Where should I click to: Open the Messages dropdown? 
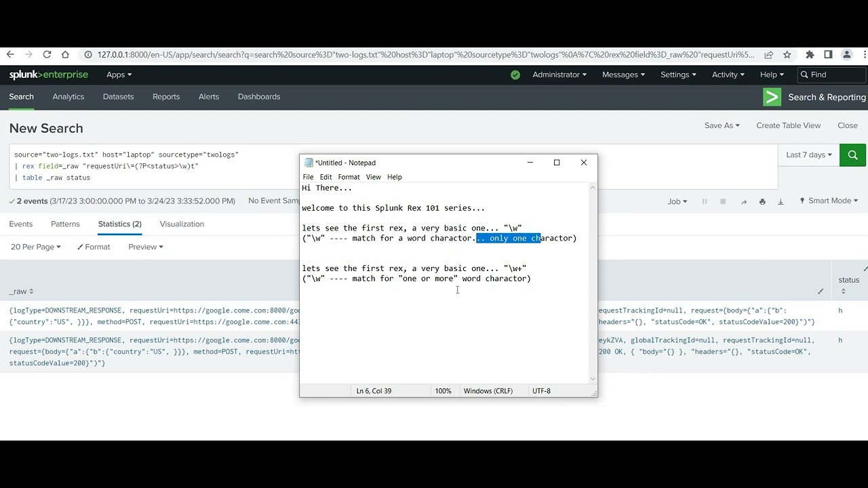(624, 75)
